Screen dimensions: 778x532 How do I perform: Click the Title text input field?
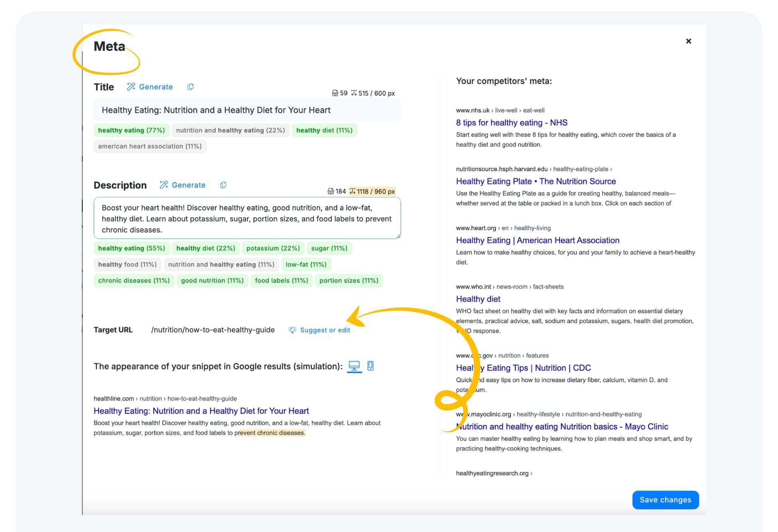pos(247,110)
